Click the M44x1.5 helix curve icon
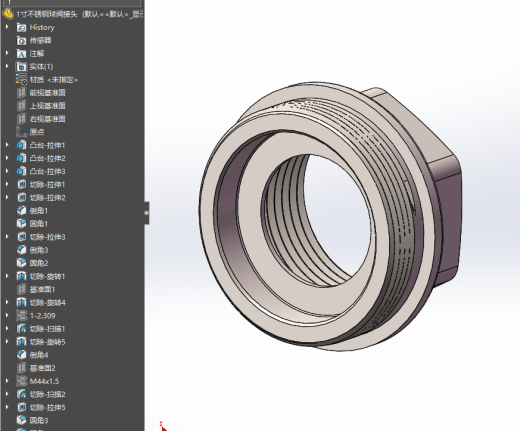The height and width of the screenshot is (431, 520). coord(21,381)
